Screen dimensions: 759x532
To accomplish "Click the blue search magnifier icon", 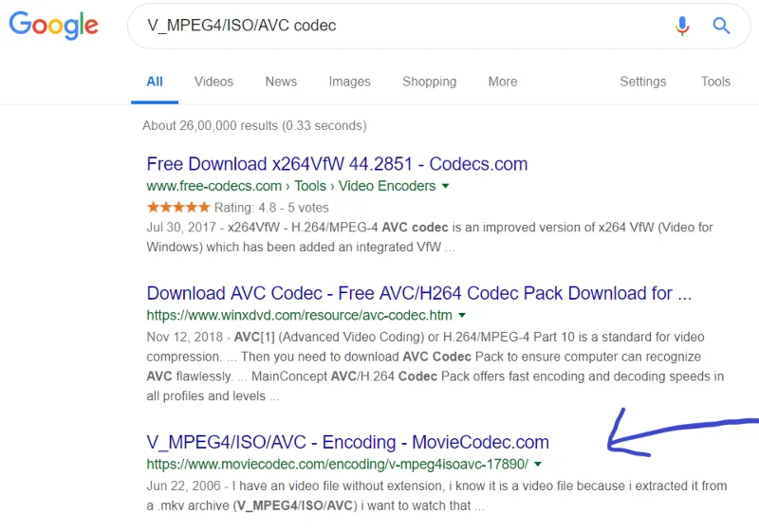I will click(x=721, y=26).
